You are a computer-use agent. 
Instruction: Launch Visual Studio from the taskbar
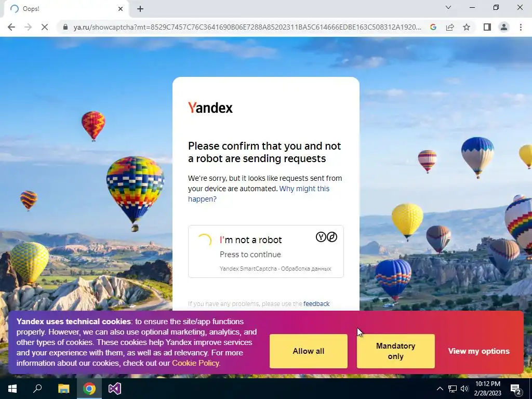pos(115,389)
